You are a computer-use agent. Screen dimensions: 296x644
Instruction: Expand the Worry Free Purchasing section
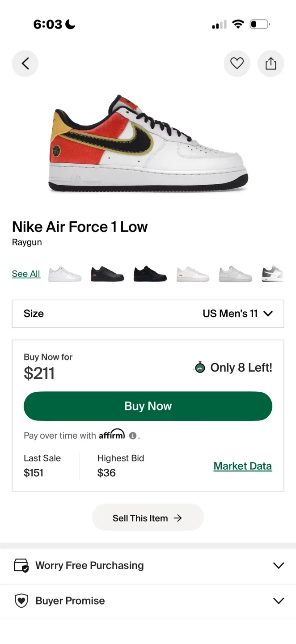coord(278,565)
